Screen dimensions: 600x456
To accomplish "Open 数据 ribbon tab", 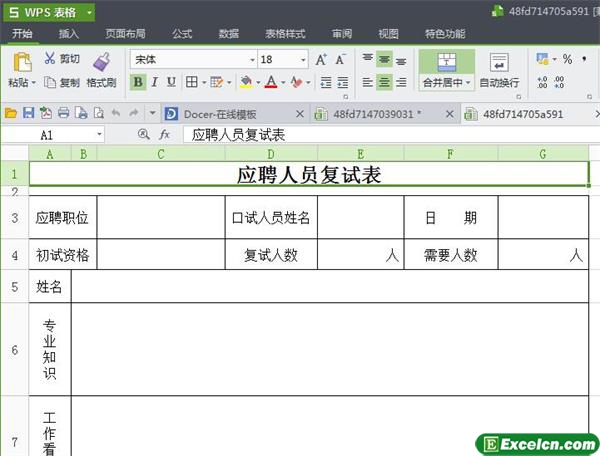I will 229,34.
